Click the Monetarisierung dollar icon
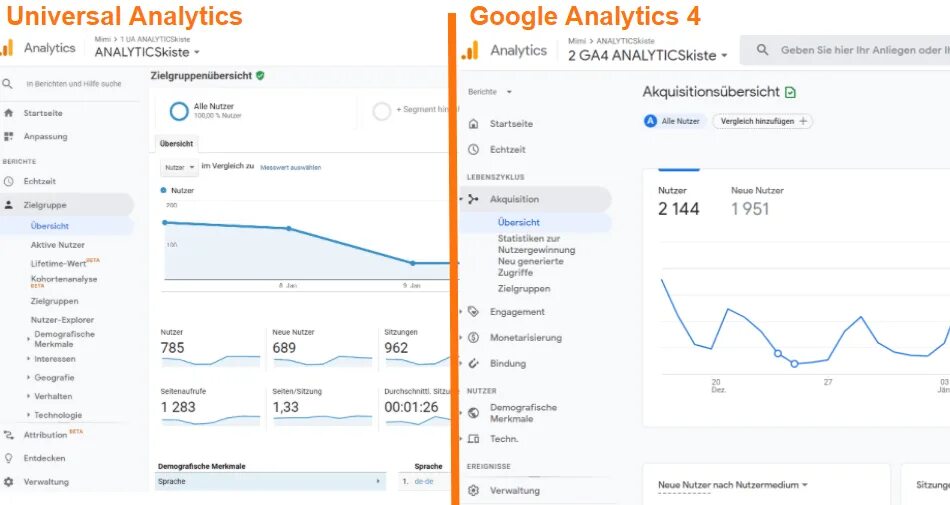 tap(474, 338)
